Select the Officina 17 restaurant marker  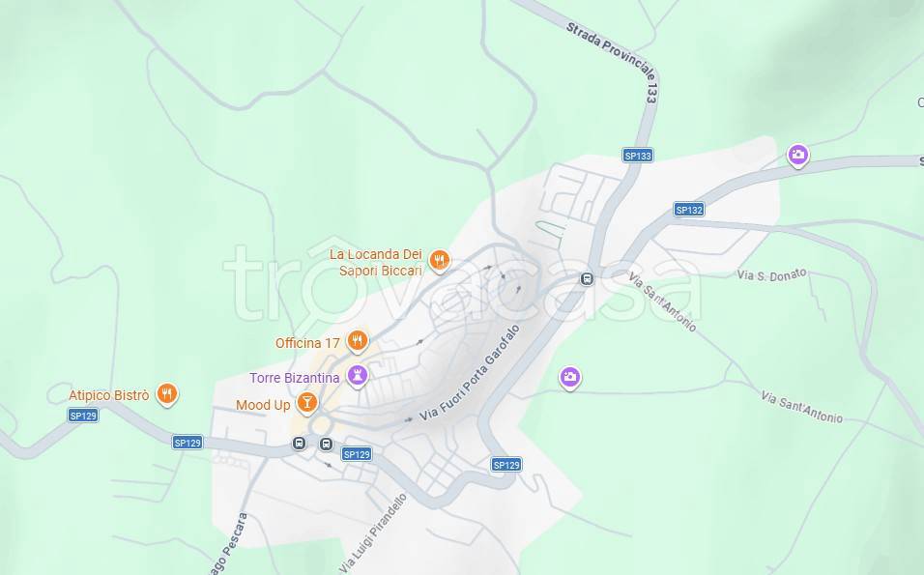(357, 340)
